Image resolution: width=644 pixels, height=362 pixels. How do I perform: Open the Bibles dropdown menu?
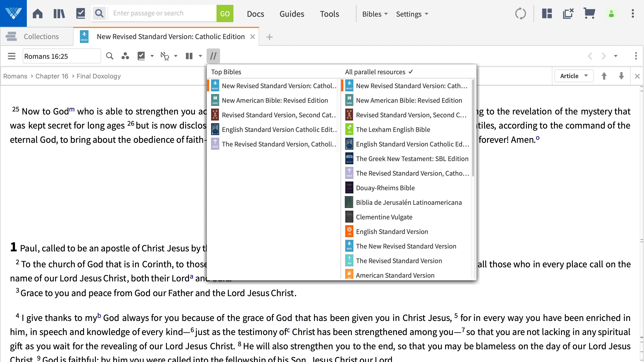(x=375, y=14)
